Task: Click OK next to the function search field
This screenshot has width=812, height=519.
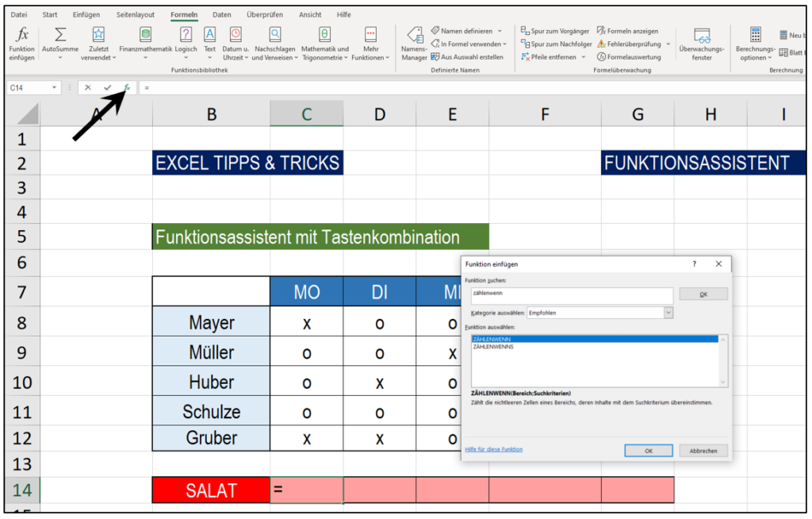Action: pyautogui.click(x=703, y=294)
